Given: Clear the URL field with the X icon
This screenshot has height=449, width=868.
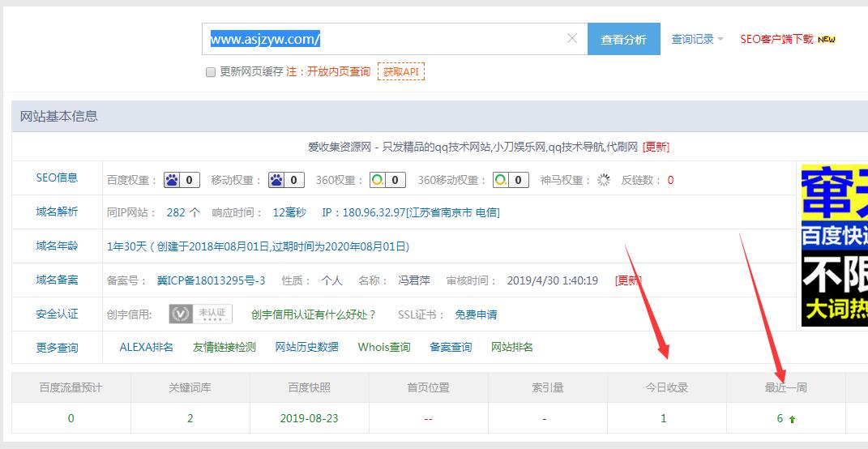Looking at the screenshot, I should tap(572, 38).
